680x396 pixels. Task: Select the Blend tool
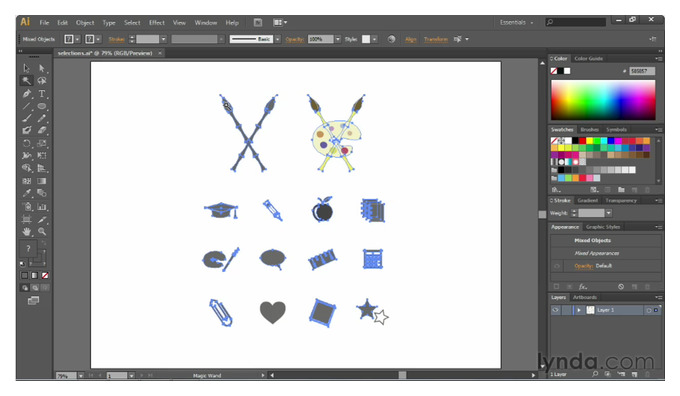click(x=42, y=193)
